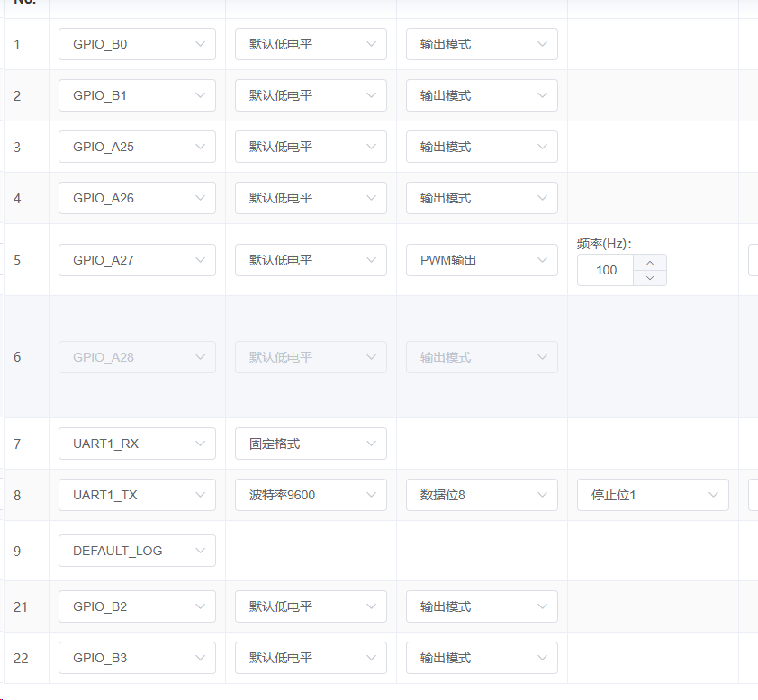The height and width of the screenshot is (700, 758).
Task: Open the PWM输出 mode dropdown
Action: coord(482,260)
